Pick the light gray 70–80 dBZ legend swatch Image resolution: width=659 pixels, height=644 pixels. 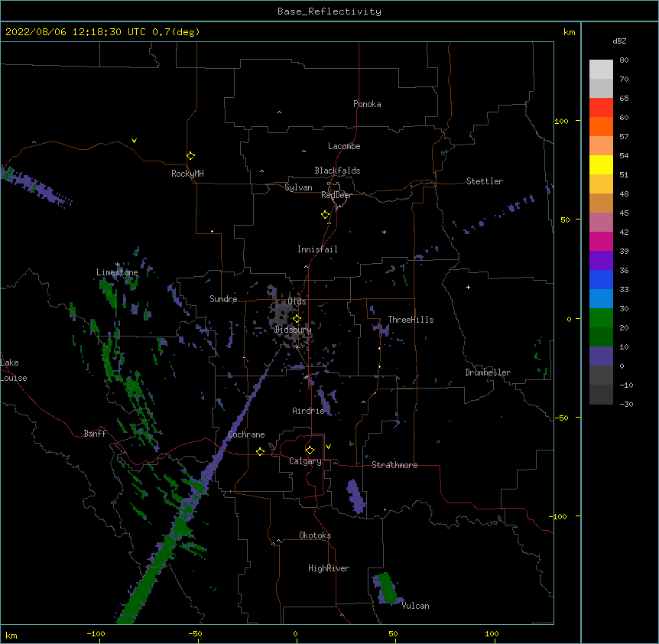pyautogui.click(x=601, y=70)
